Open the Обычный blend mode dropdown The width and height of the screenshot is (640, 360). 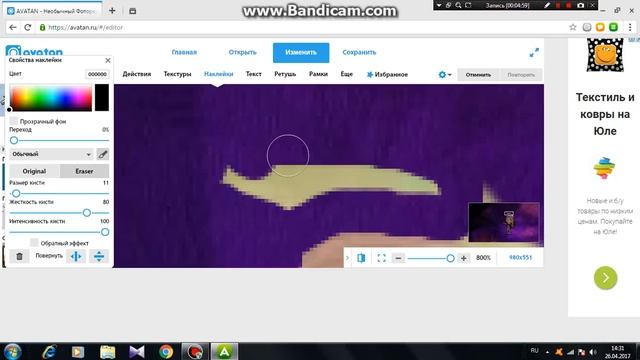click(51, 154)
